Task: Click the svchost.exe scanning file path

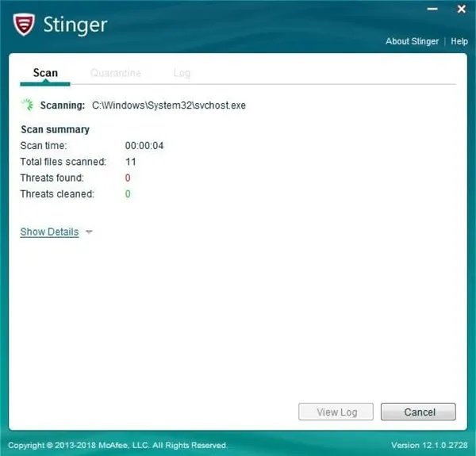Action: (169, 105)
